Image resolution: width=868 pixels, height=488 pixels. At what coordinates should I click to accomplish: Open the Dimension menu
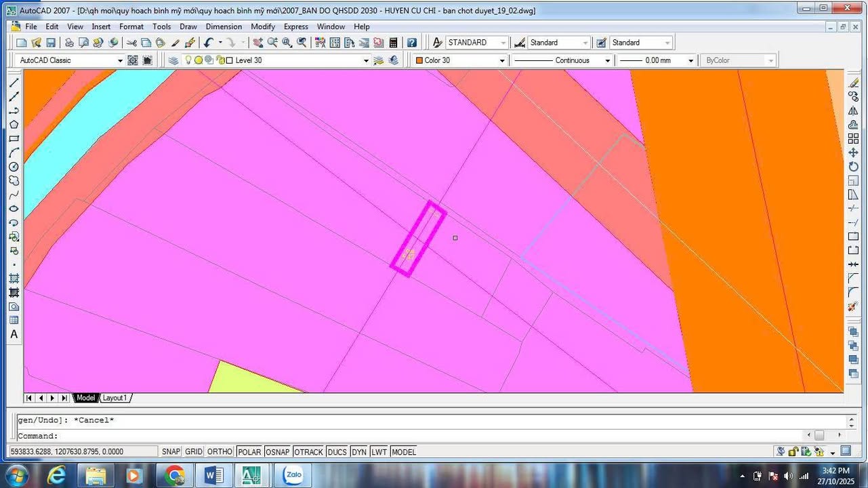tap(224, 26)
